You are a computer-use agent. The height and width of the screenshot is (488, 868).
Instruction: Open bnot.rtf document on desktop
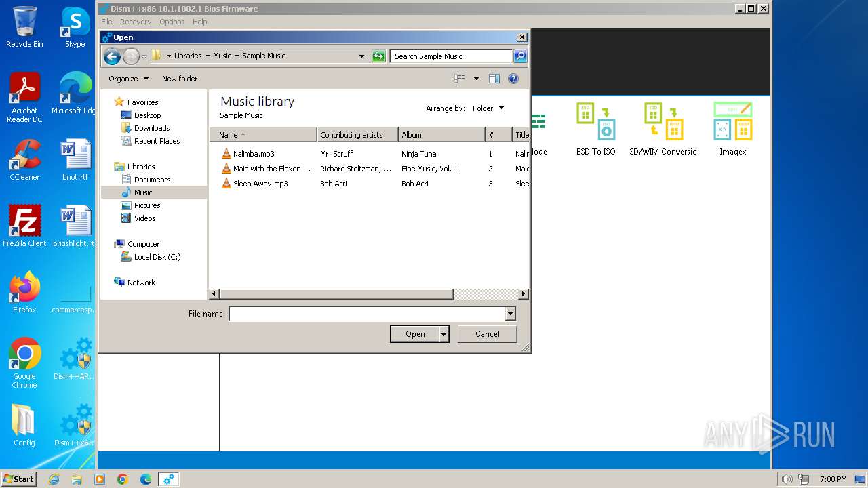coord(75,160)
